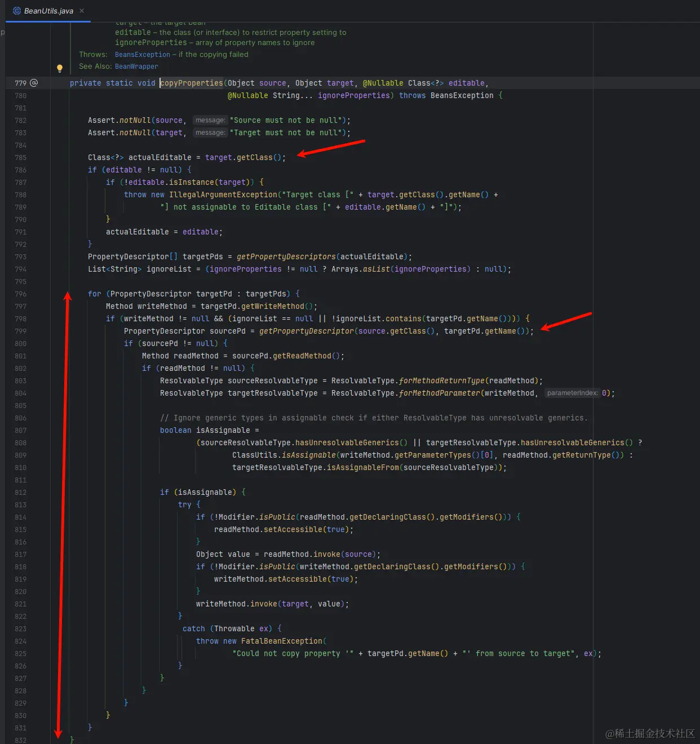Click line number 796 in the gutter

[21, 294]
